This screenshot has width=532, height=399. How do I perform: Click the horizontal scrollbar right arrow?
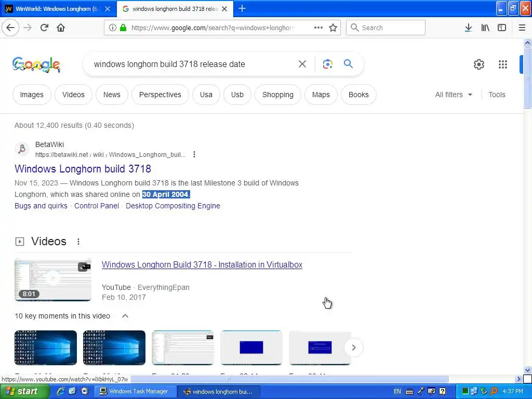pos(518,379)
